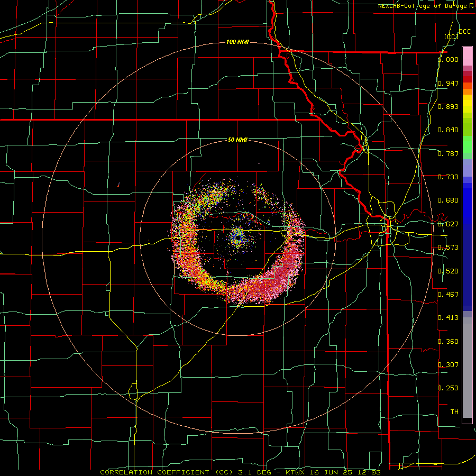Click the 0.413 value on the color scale
The width and height of the screenshot is (476, 476).
click(x=448, y=318)
